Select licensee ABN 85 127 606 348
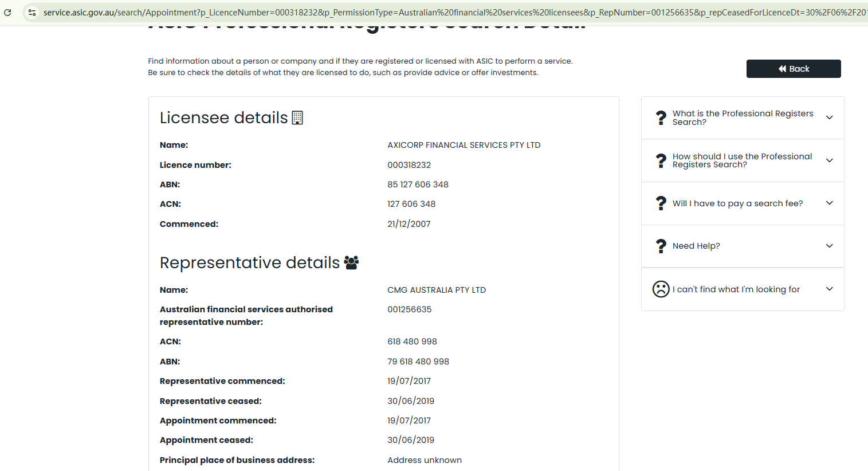Viewport: 868px width, 471px height. point(418,185)
